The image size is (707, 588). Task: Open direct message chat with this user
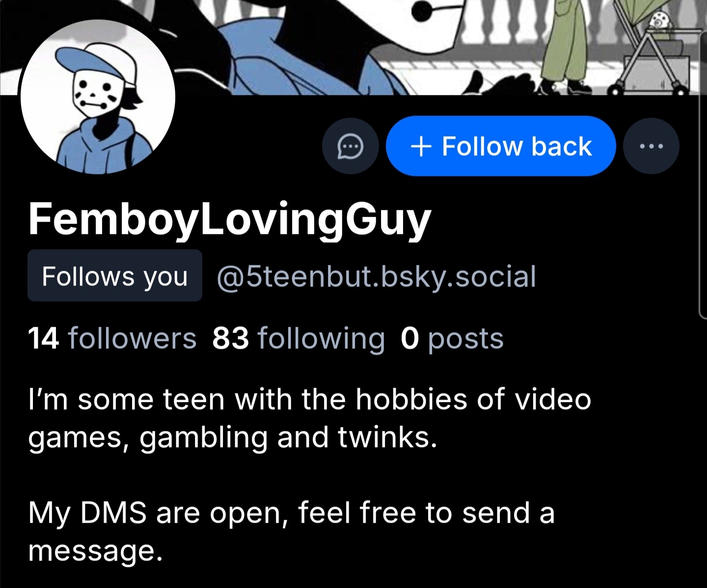tap(351, 146)
